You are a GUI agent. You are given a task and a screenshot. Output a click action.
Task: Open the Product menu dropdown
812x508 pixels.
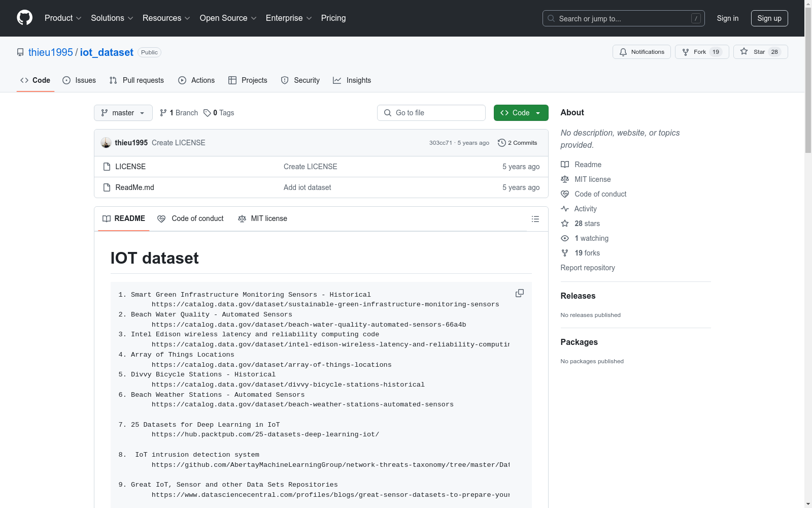point(63,18)
